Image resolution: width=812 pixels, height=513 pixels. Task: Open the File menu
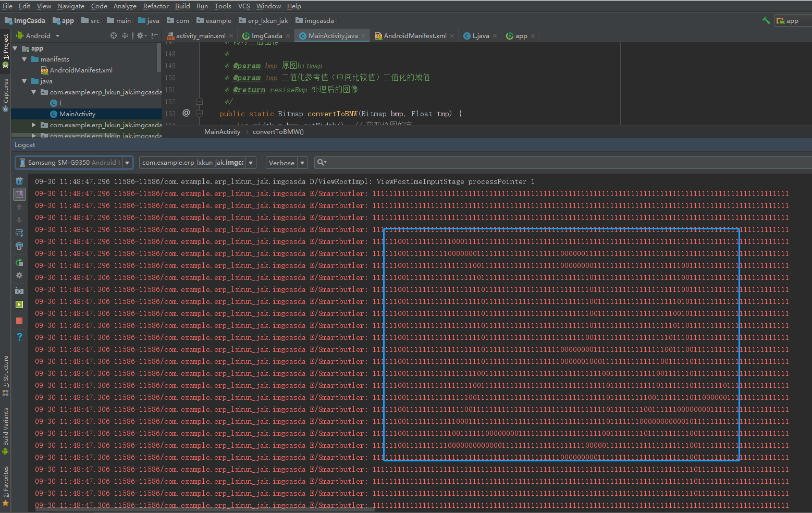[7, 6]
